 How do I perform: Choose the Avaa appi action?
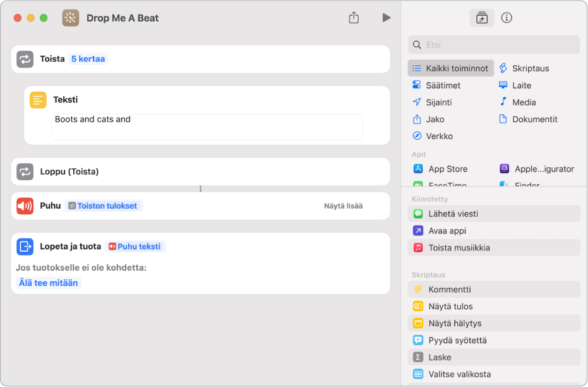pos(494,230)
